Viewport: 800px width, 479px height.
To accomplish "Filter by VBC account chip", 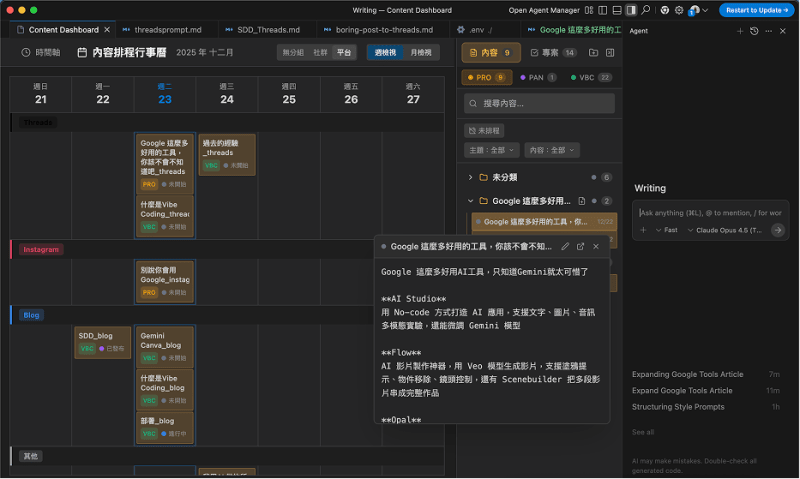I will (x=591, y=78).
